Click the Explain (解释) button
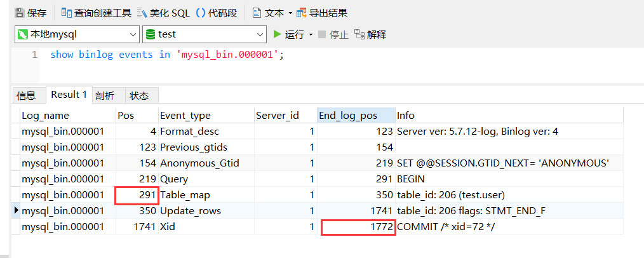The image size is (644, 258). (370, 34)
